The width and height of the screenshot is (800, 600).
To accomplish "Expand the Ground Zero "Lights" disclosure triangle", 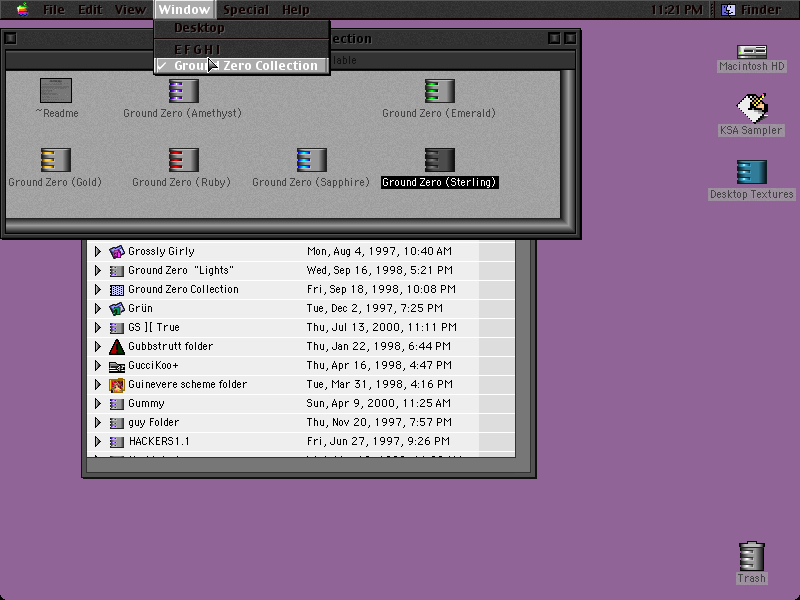I will click(97, 270).
